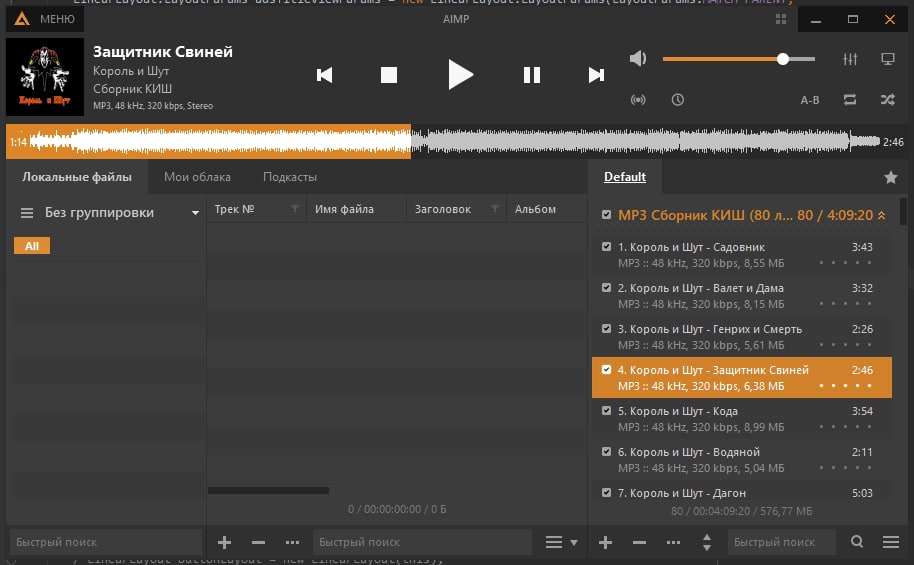Remove playlist tracks with minus icon
The width and height of the screenshot is (914, 565).
(x=639, y=542)
